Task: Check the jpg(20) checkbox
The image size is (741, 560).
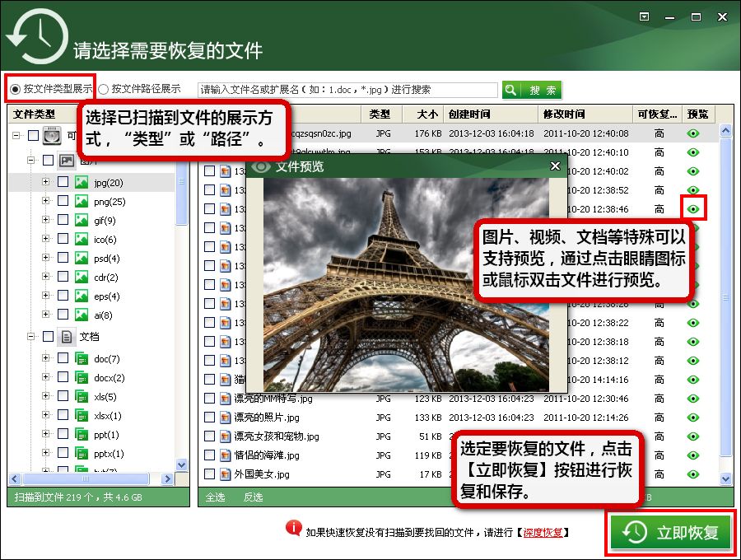Action: click(63, 182)
